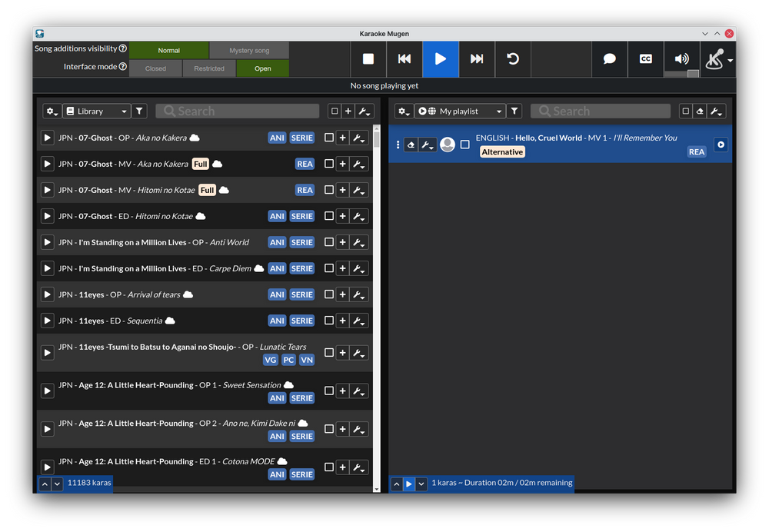Play Hello, Cruel World via row play icon
The width and height of the screenshot is (769, 532).
[x=721, y=145]
